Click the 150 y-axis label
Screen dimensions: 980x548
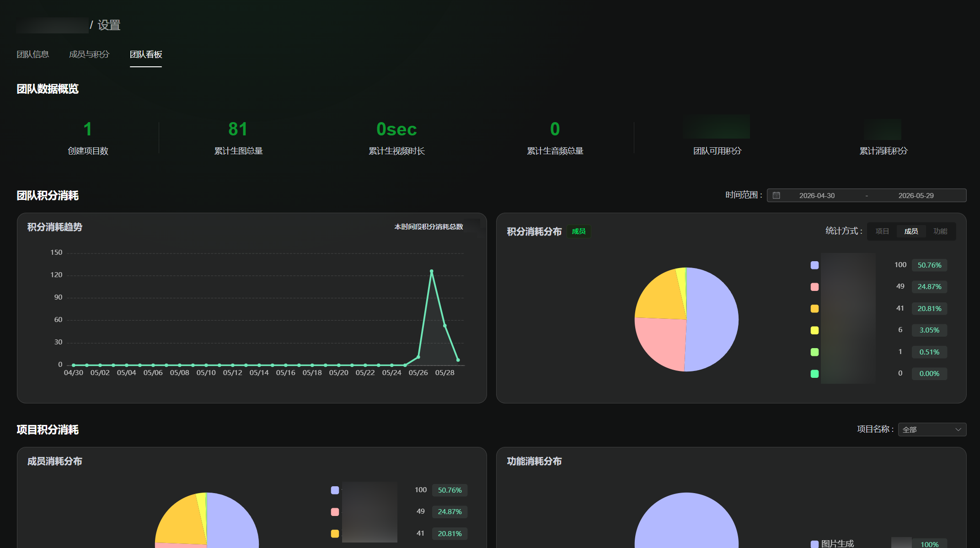click(56, 253)
